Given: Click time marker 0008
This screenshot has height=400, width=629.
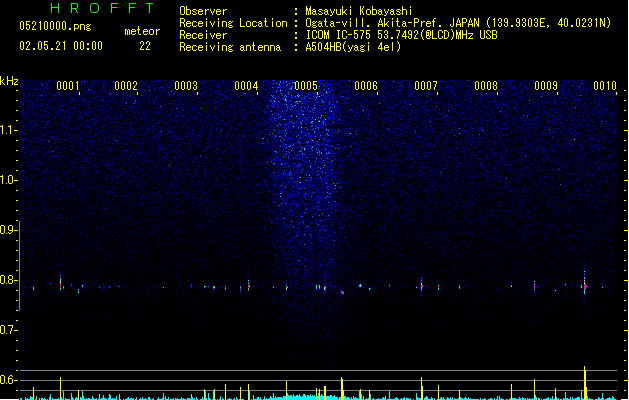Looking at the screenshot, I should 486,86.
